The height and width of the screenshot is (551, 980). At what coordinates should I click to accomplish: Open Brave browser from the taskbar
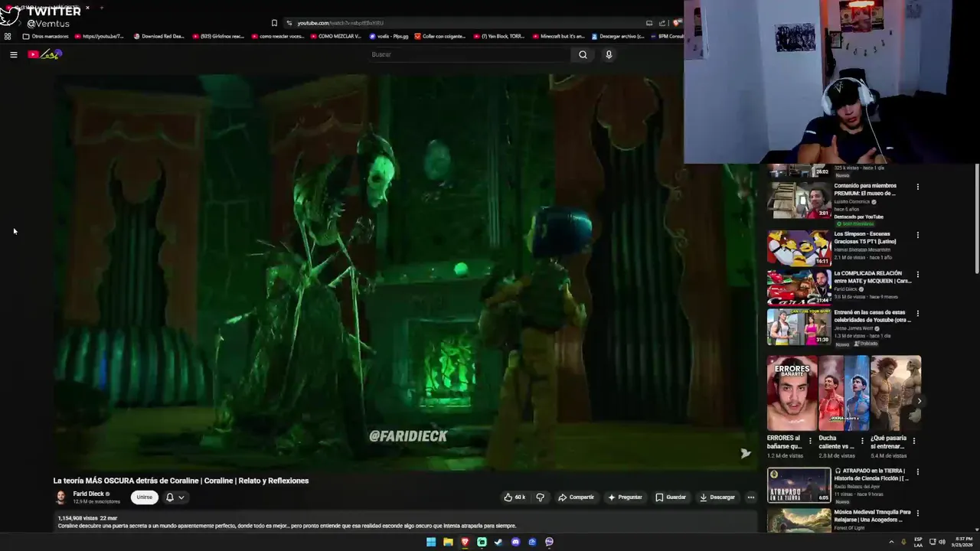point(465,542)
